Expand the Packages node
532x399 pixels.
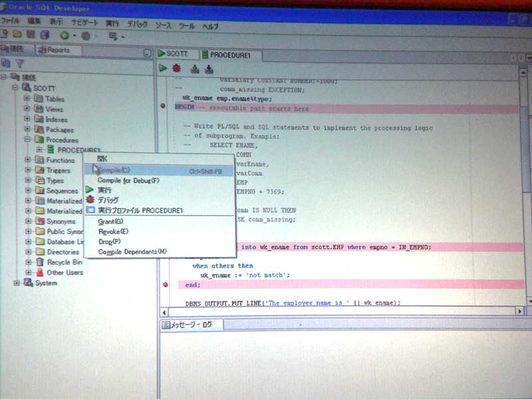27,129
